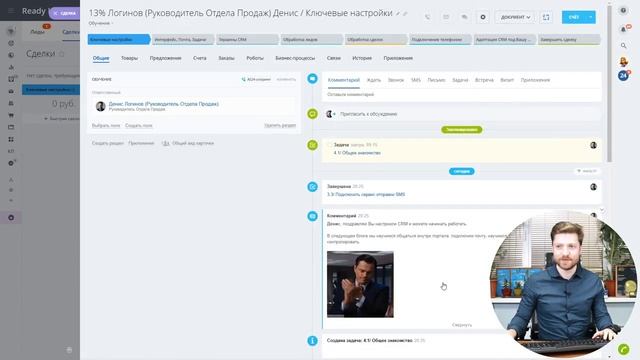640x360 pixels.
Task: Click the Оставьте комментарий input field
Action: (x=461, y=94)
